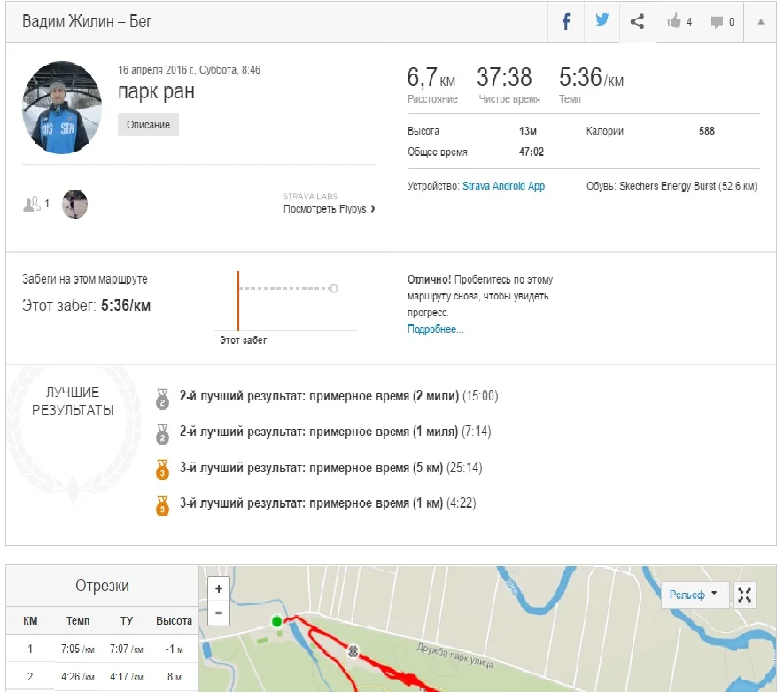Click the athlete profile photo

coord(62,107)
